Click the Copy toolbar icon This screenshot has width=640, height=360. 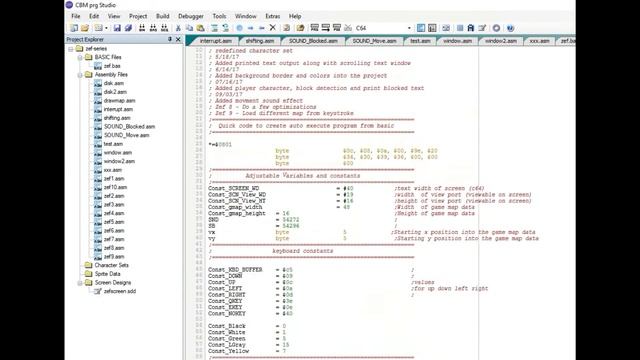click(189, 28)
